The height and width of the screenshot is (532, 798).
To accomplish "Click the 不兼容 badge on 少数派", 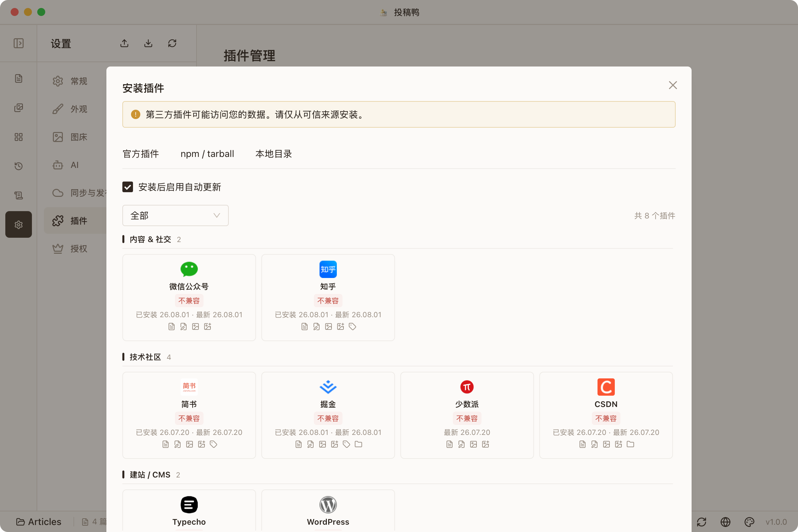I will 467,419.
